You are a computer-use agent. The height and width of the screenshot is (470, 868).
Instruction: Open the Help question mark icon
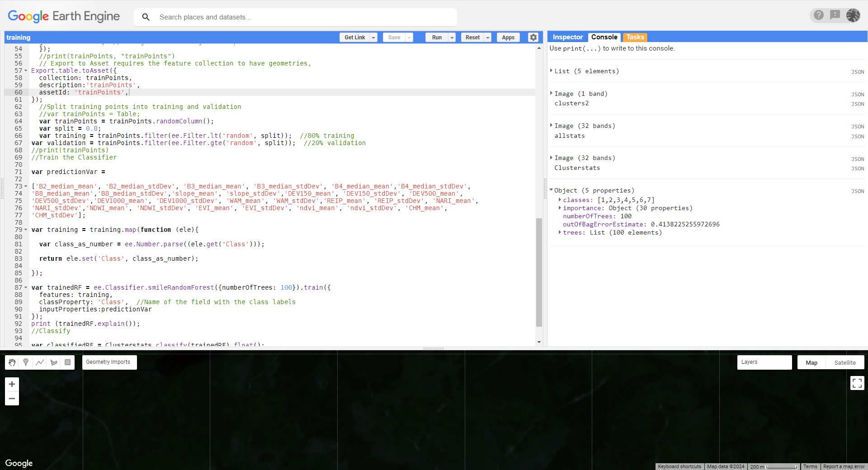(819, 15)
